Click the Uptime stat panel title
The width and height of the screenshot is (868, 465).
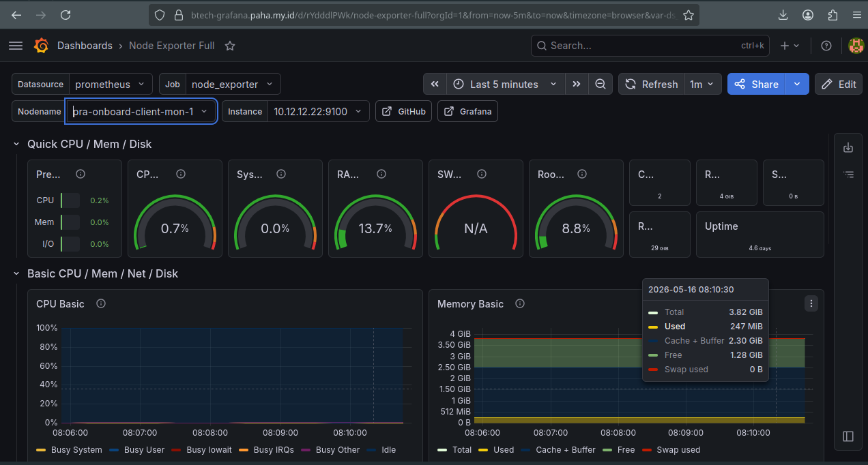tap(721, 226)
